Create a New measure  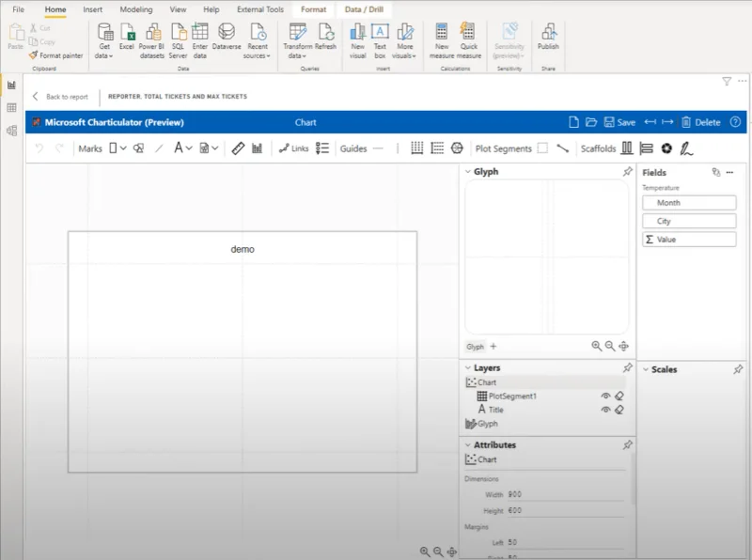pos(442,41)
